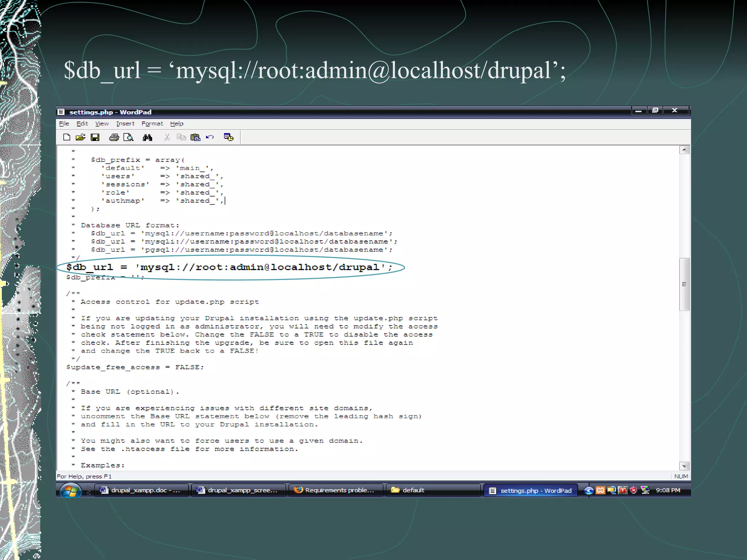The image size is (747, 560).
Task: Open the Help menu
Action: tap(177, 124)
